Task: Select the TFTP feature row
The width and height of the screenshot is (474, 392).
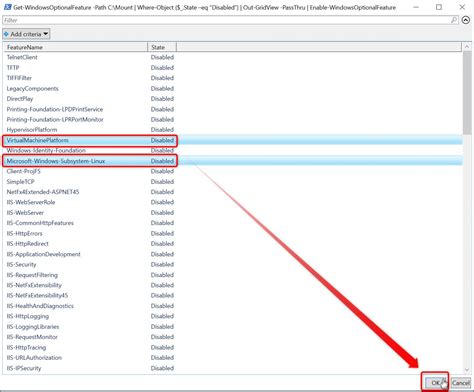Action: (233, 68)
